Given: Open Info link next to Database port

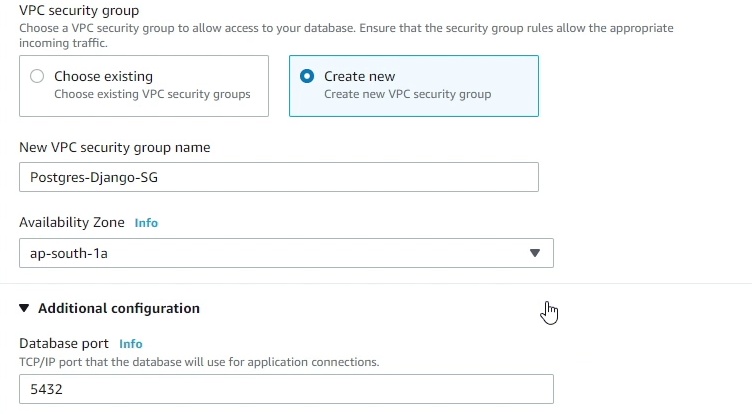Looking at the screenshot, I should [x=131, y=344].
